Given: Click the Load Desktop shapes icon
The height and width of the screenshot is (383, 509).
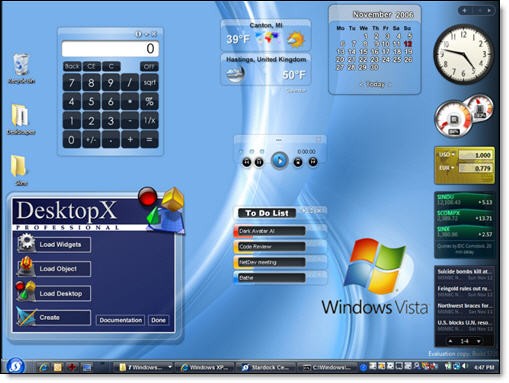Looking at the screenshot, I should tap(26, 291).
